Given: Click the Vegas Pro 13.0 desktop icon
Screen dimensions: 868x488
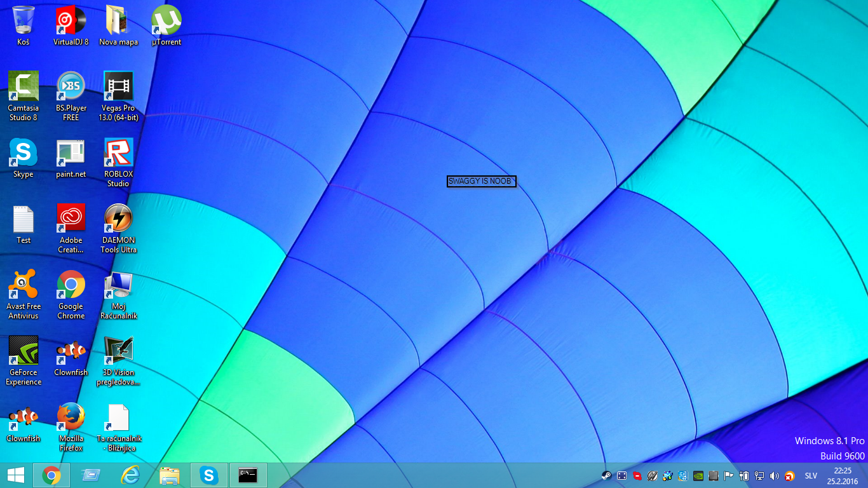Looking at the screenshot, I should [118, 86].
